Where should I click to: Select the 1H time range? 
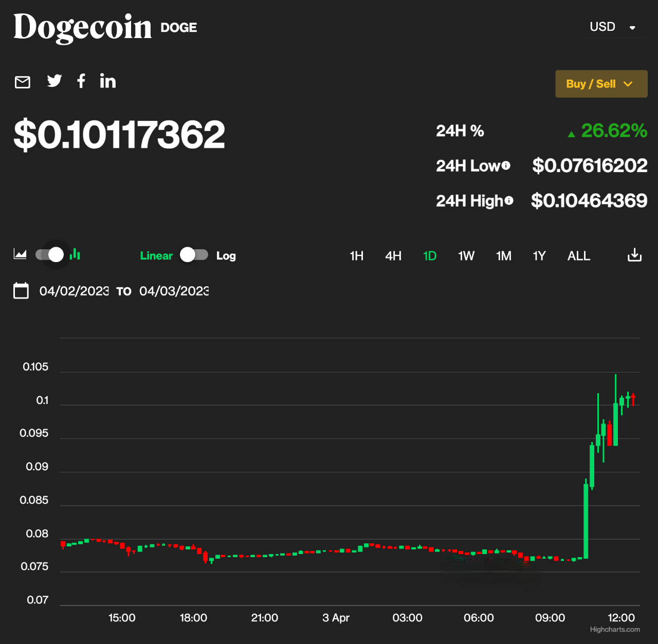coord(357,256)
